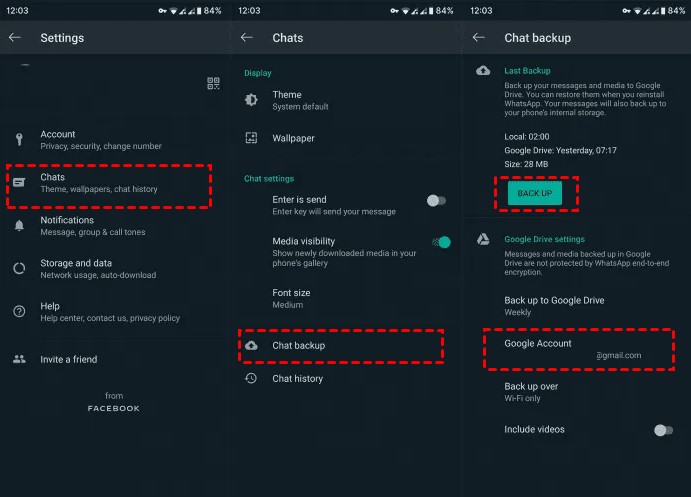
Task: Tap the question mark Help icon
Action: 19,311
